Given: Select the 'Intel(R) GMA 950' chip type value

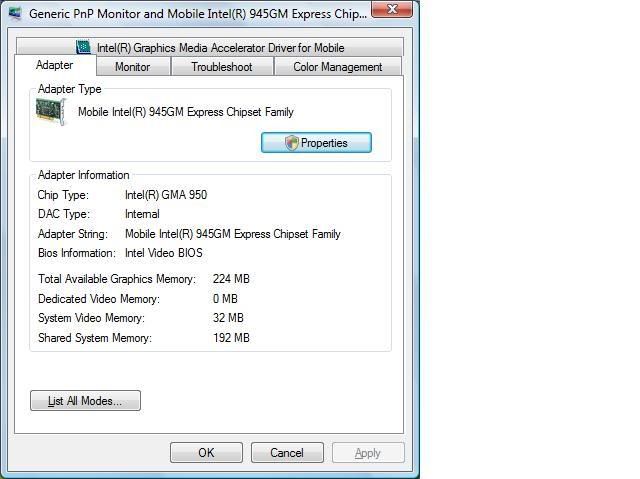Looking at the screenshot, I should [x=166, y=195].
